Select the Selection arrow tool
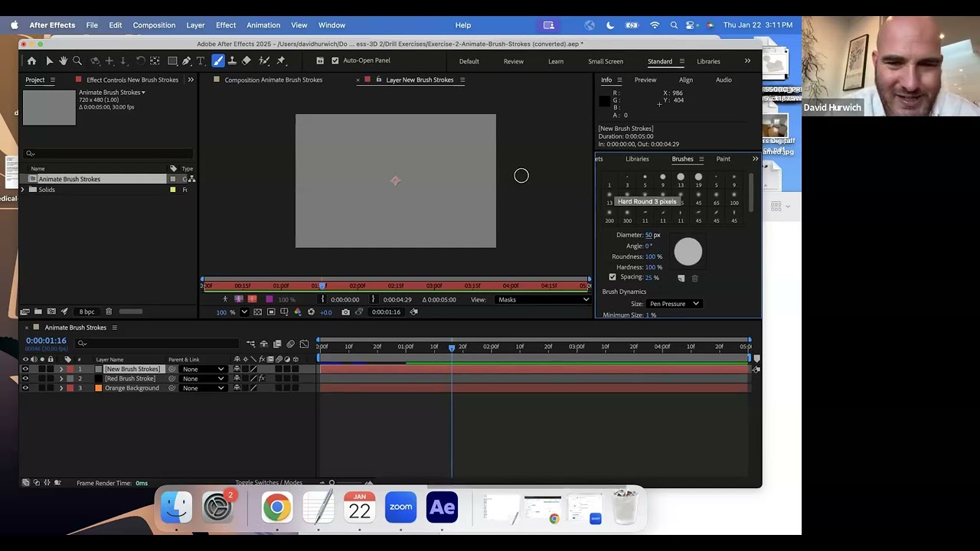Screen dimensions: 980x551 click(x=49, y=60)
